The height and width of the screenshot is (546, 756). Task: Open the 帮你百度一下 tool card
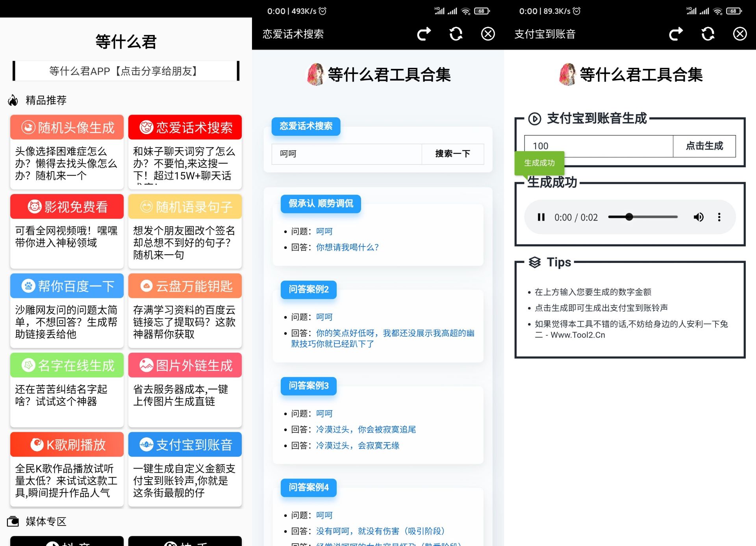point(67,311)
